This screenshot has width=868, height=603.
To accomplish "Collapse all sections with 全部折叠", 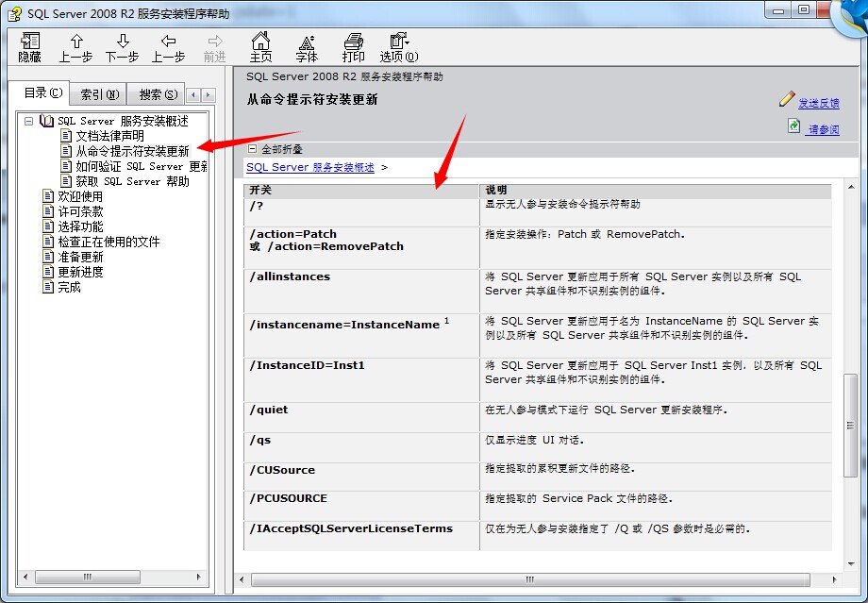I will (282, 149).
